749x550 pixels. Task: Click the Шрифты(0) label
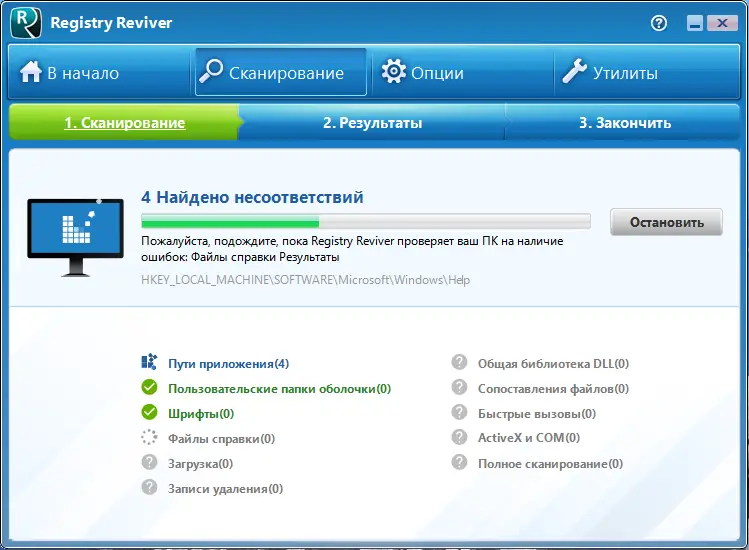201,414
